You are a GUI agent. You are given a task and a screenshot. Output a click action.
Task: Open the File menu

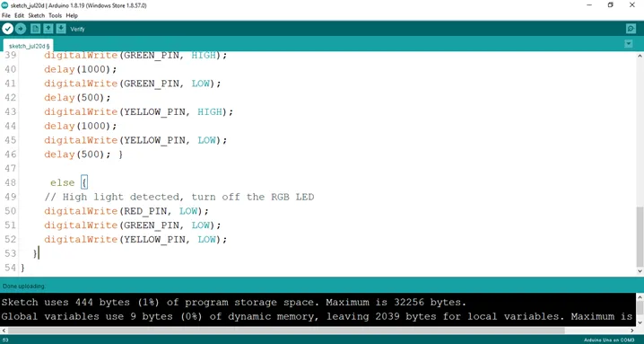pos(6,15)
